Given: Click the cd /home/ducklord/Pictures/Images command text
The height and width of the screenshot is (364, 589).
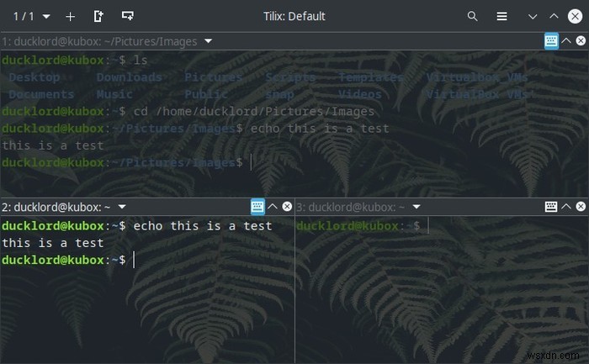Looking at the screenshot, I should (254, 112).
